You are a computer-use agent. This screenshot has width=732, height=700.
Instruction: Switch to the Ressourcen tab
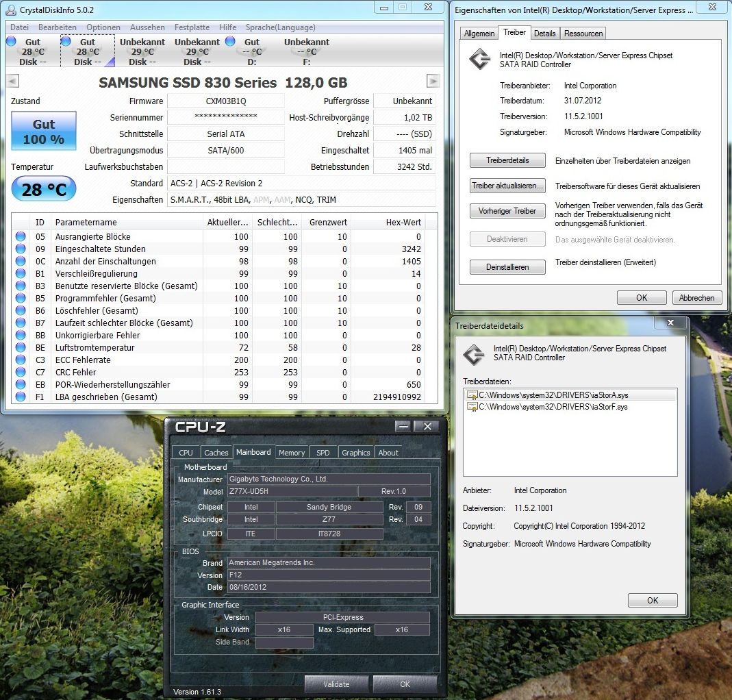pyautogui.click(x=583, y=33)
